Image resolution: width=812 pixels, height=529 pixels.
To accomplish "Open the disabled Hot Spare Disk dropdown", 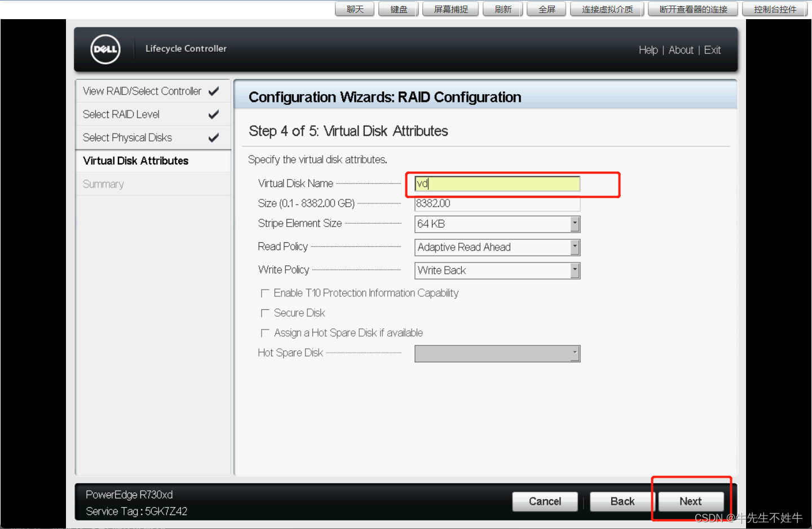I will point(497,353).
